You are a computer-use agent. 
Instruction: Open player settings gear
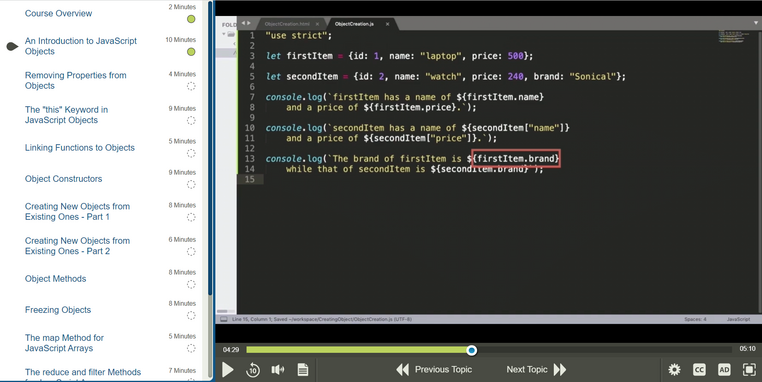point(674,370)
